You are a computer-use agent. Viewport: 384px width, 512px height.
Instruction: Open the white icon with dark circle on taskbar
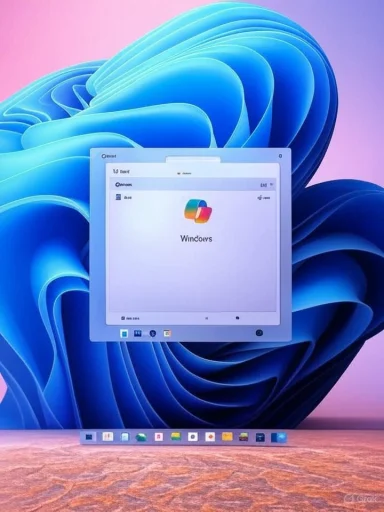193,437
